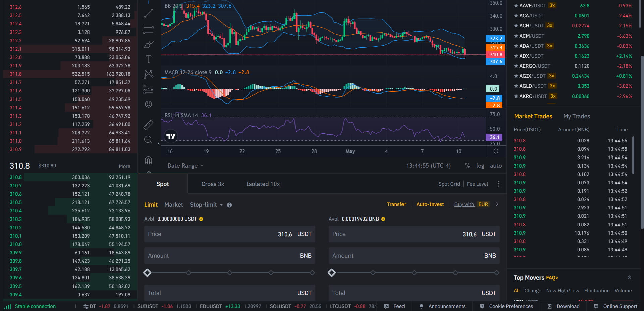Click the Transfer link

pyautogui.click(x=396, y=204)
